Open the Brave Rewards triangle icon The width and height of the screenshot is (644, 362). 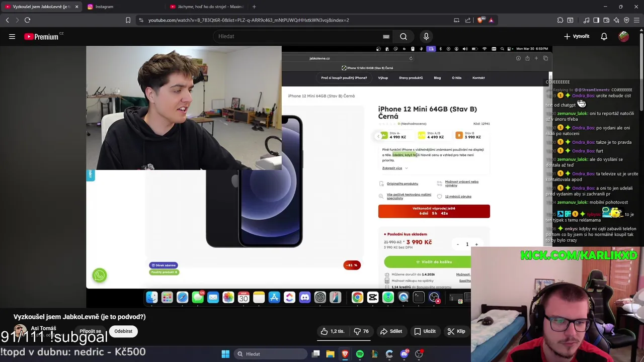(x=491, y=20)
